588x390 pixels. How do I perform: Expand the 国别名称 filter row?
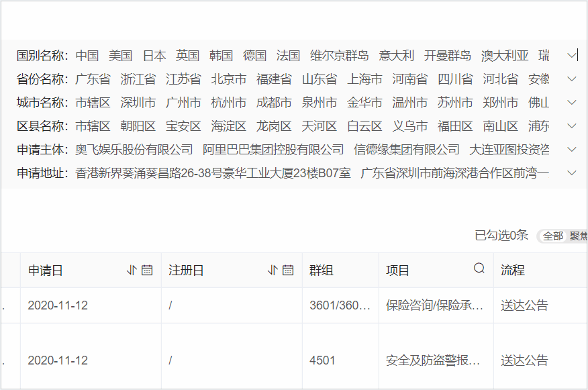point(572,56)
